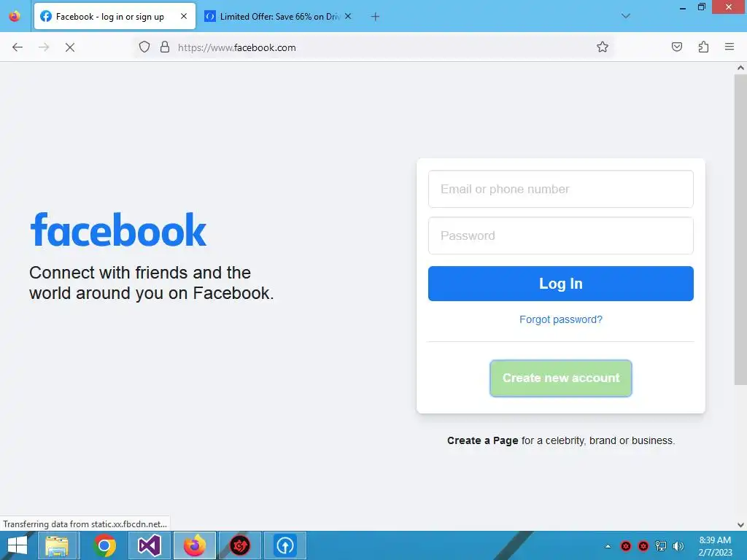Click the facebook logo
Viewport: 747px width, 560px height.
(x=118, y=230)
